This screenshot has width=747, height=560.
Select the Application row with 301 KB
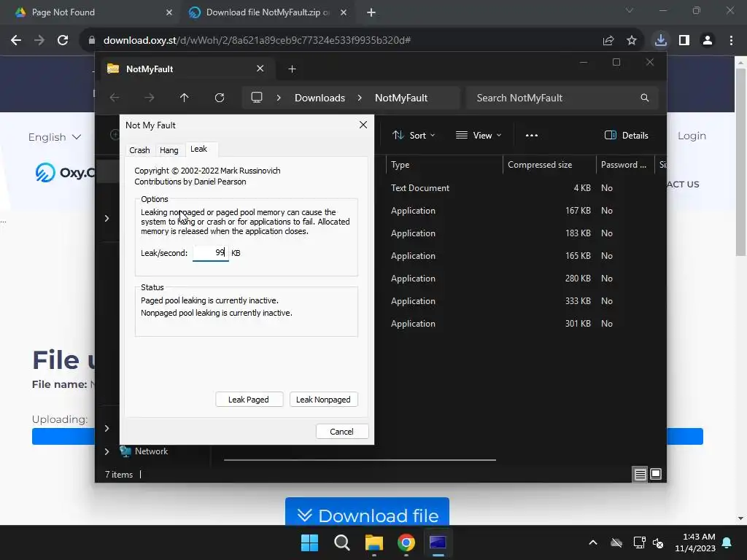pos(520,324)
